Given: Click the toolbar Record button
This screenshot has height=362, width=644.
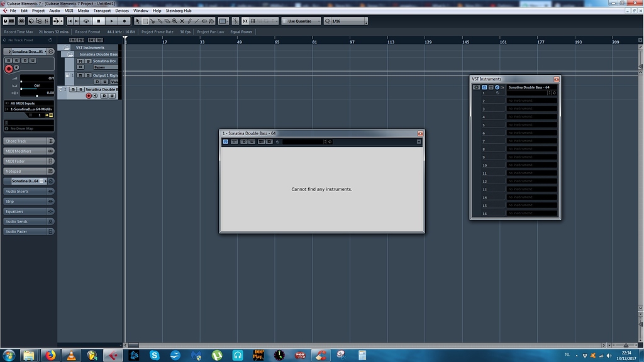Looking at the screenshot, I should coord(125,21).
